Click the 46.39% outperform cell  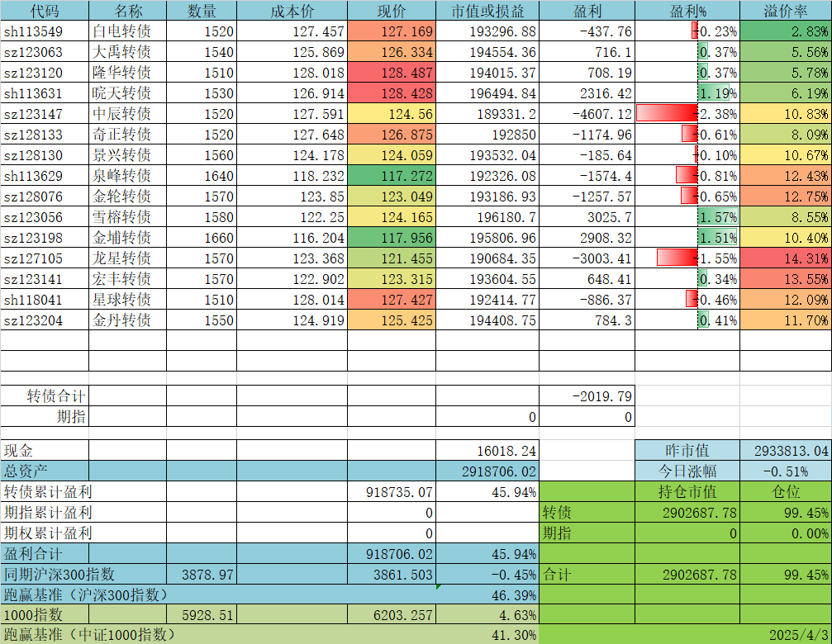point(487,594)
